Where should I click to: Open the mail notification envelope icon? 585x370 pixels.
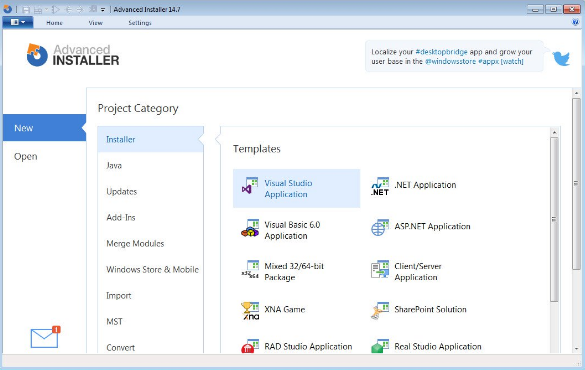pos(45,337)
